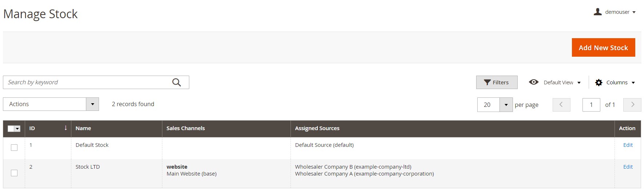Go to next page arrow
This screenshot has width=644, height=193.
click(x=632, y=105)
